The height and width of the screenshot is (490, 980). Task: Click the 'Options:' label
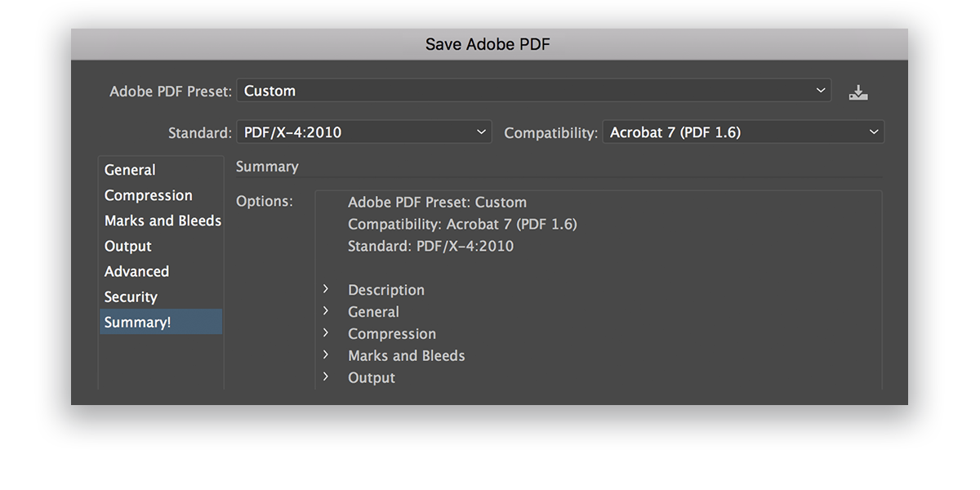pos(264,201)
